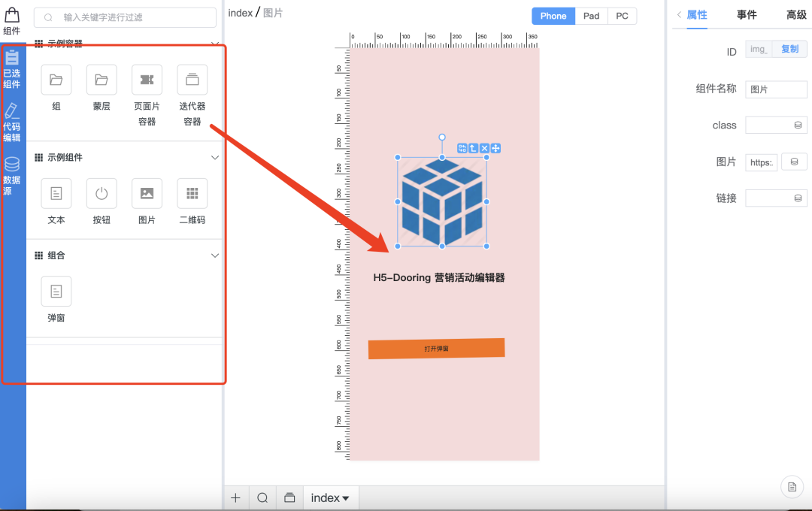The width and height of the screenshot is (812, 511).
Task: Click the magnifier icon in bottom bar
Action: pos(262,498)
